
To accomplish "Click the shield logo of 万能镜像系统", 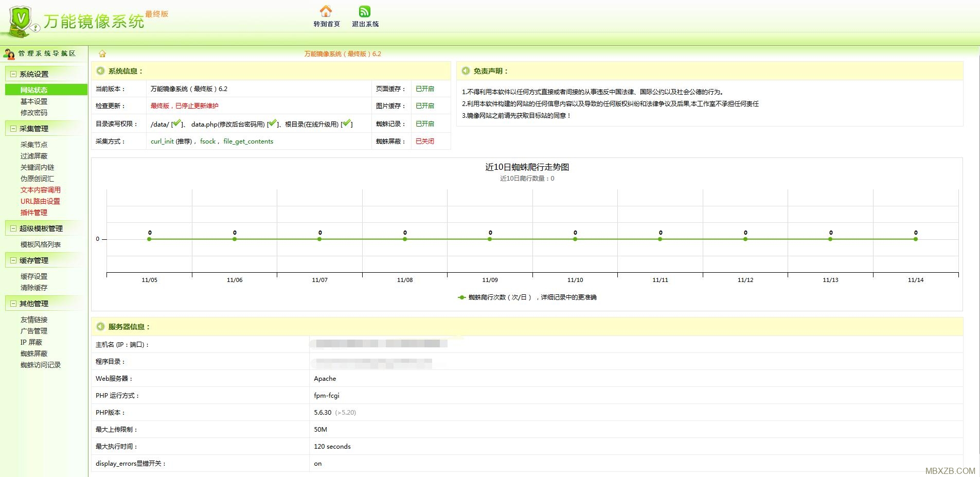I will pos(19,16).
